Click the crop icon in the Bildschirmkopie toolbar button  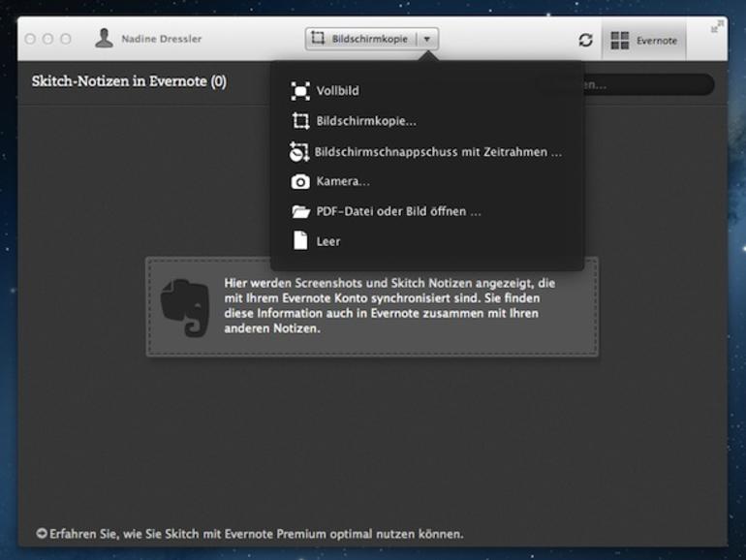pyautogui.click(x=318, y=38)
